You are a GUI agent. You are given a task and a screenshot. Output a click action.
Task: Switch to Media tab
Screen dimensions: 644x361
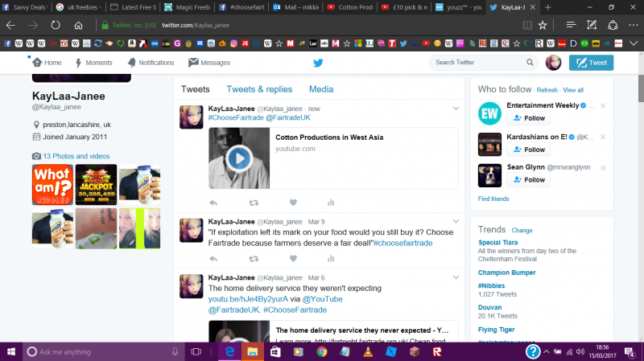click(x=321, y=89)
